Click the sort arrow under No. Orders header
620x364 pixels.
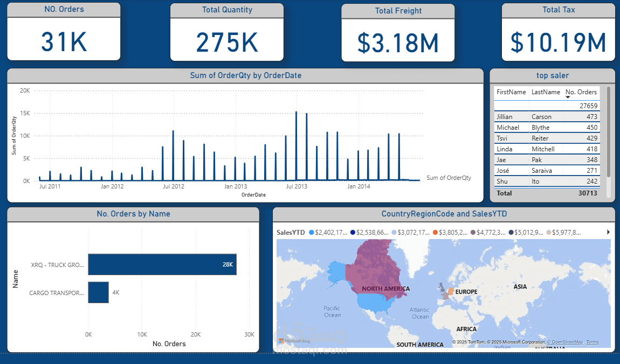568,97
